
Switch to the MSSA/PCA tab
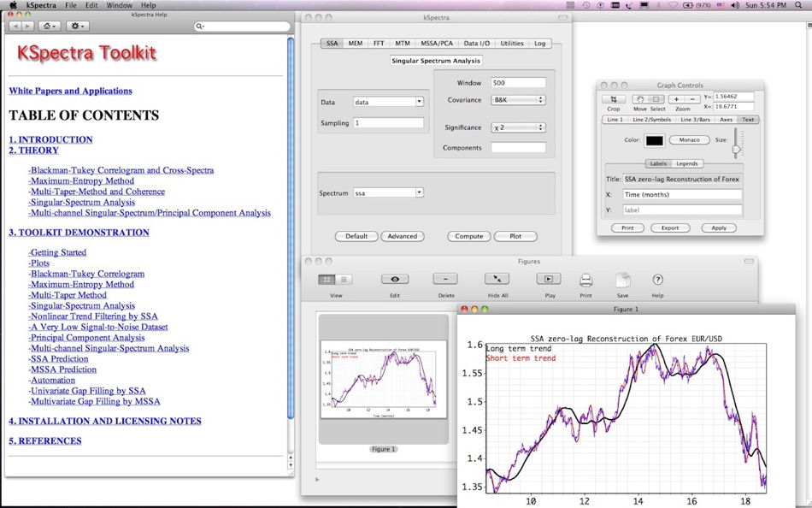pos(437,44)
